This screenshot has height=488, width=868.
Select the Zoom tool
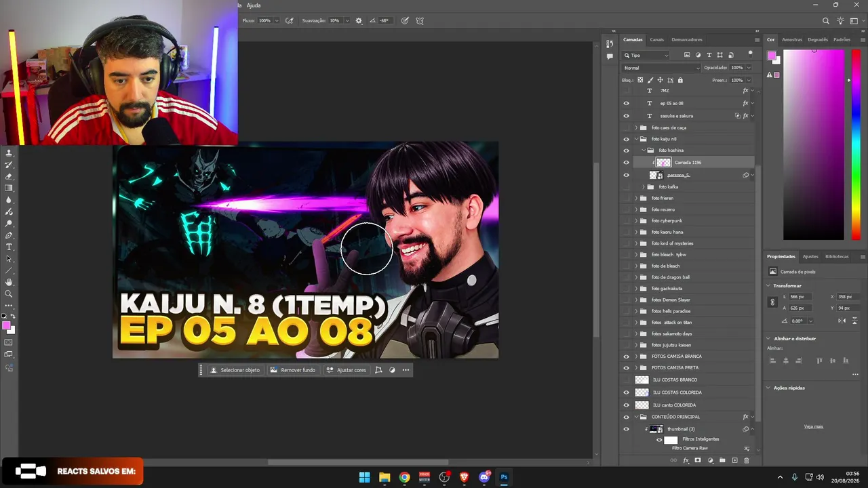pos(9,293)
